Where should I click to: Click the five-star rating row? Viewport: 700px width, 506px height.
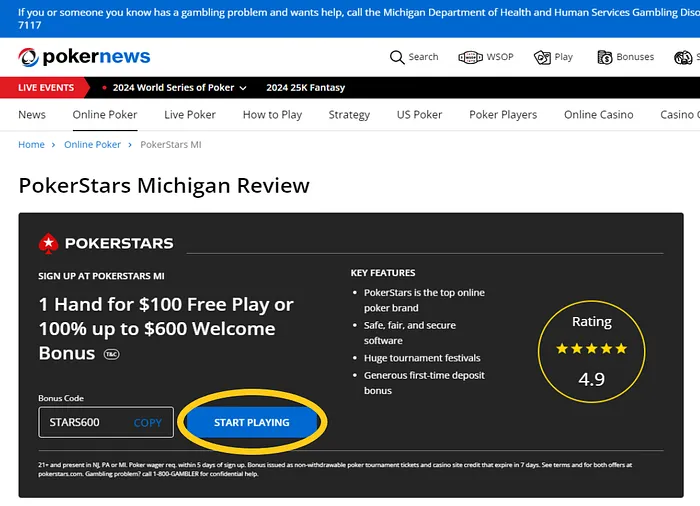click(x=592, y=348)
